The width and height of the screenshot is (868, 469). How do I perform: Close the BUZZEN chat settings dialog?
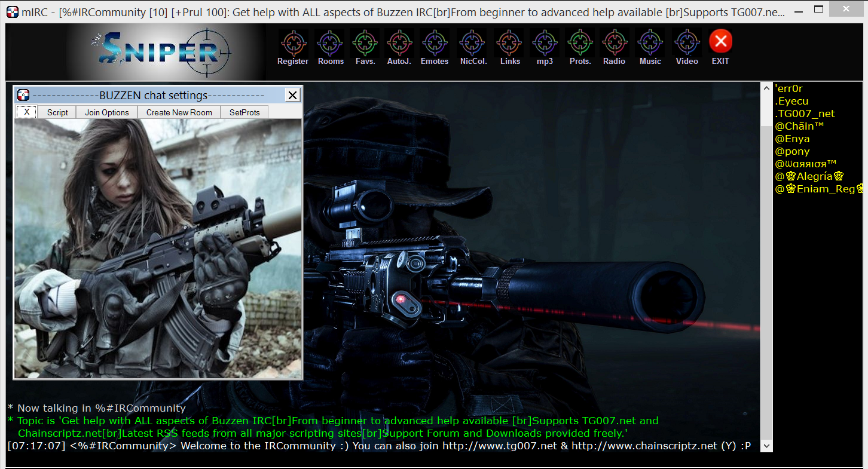tap(292, 95)
